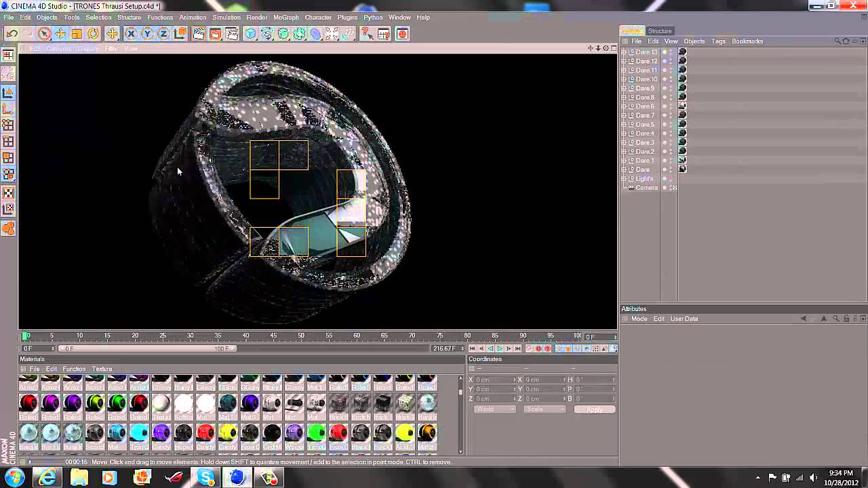Click the Record Active Objects button
The image size is (868, 488).
530,348
